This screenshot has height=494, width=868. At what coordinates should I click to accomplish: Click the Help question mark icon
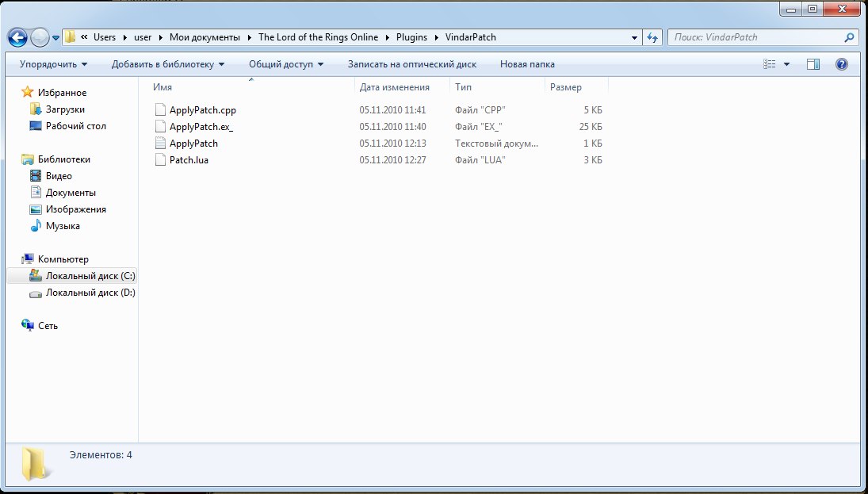[x=842, y=64]
